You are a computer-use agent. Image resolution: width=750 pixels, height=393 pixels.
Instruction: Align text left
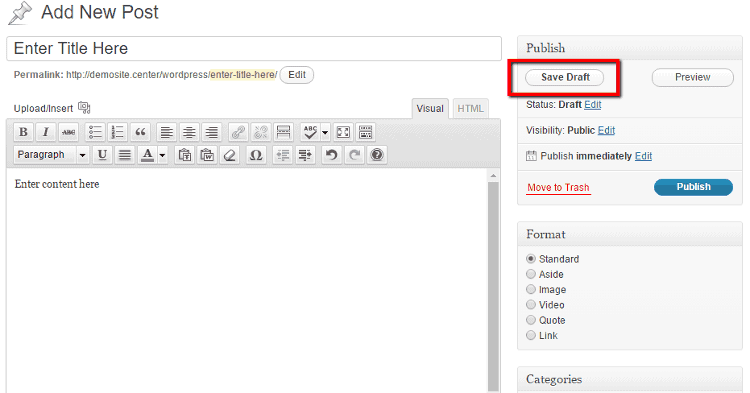point(166,132)
